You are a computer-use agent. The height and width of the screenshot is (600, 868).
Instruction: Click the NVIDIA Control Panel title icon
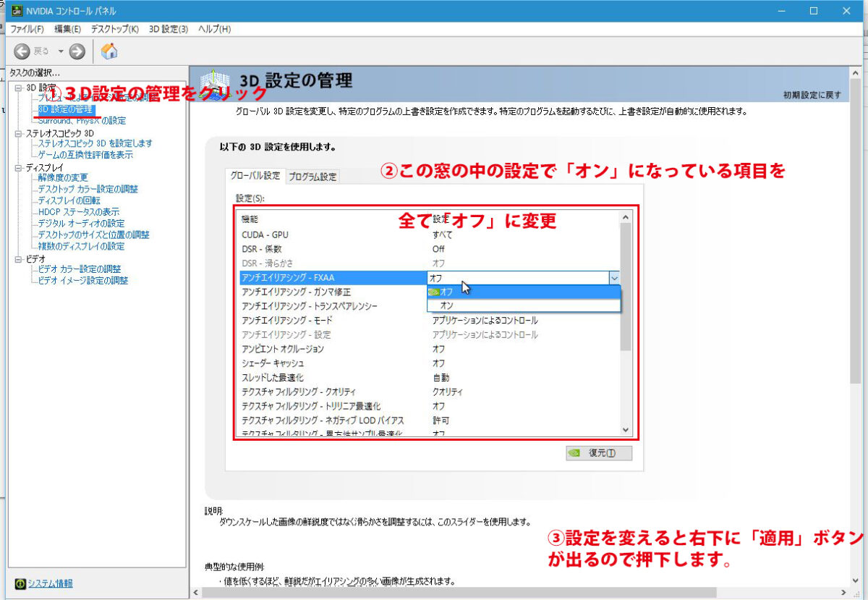(x=16, y=11)
